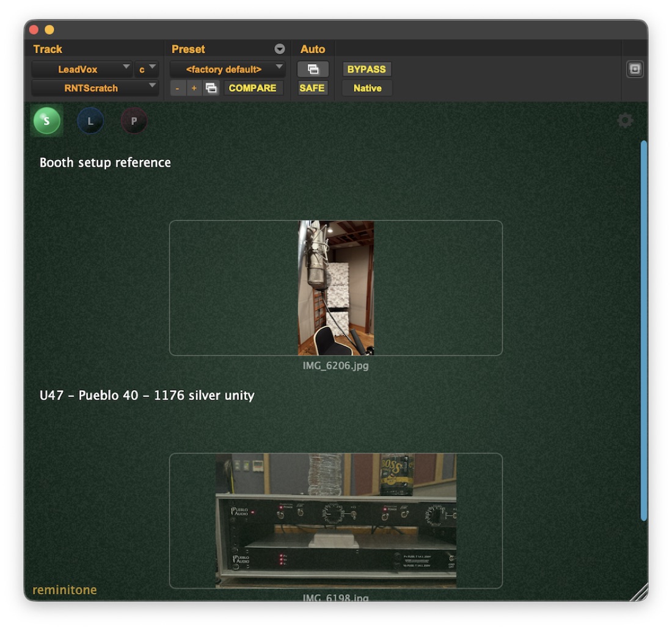Image resolution: width=672 pixels, height=629 pixels.
Task: Select the blue L page button
Action: 90,121
